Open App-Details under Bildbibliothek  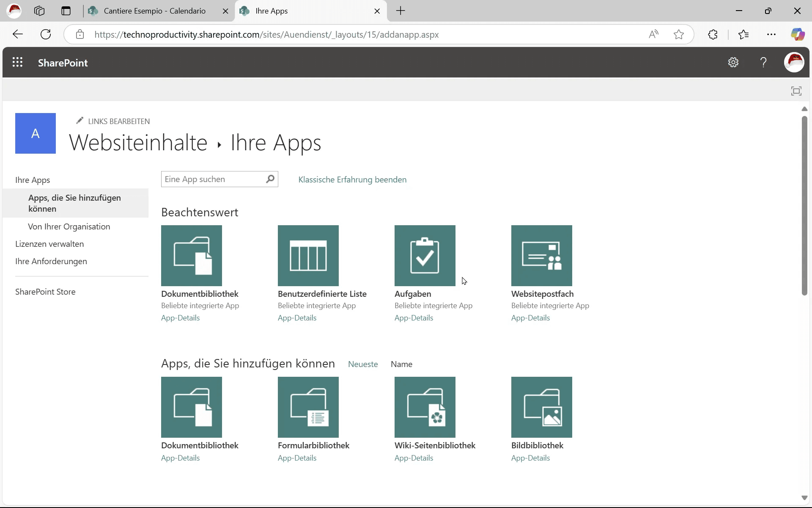530,458
